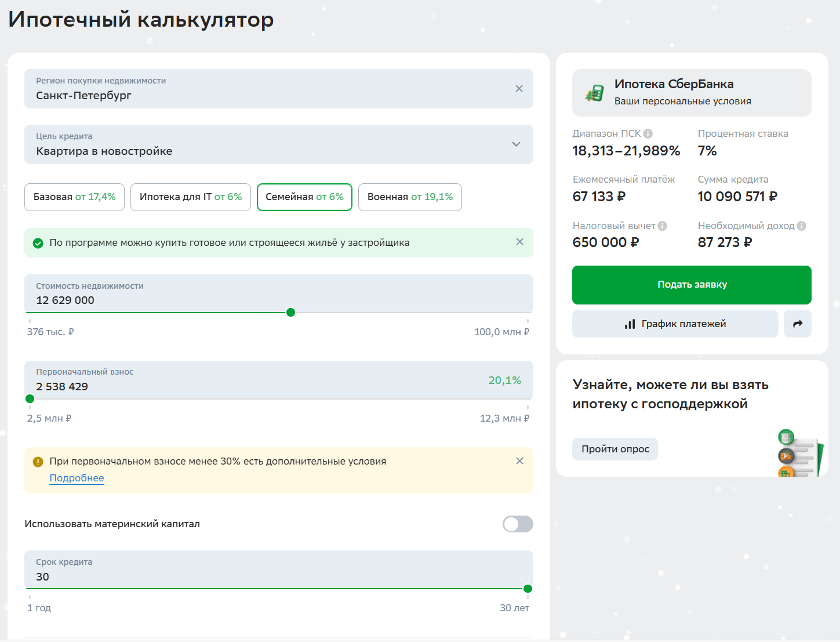This screenshot has width=840, height=642.
Task: Click the info icon next to Диапазон ПСК
Action: coord(648,134)
